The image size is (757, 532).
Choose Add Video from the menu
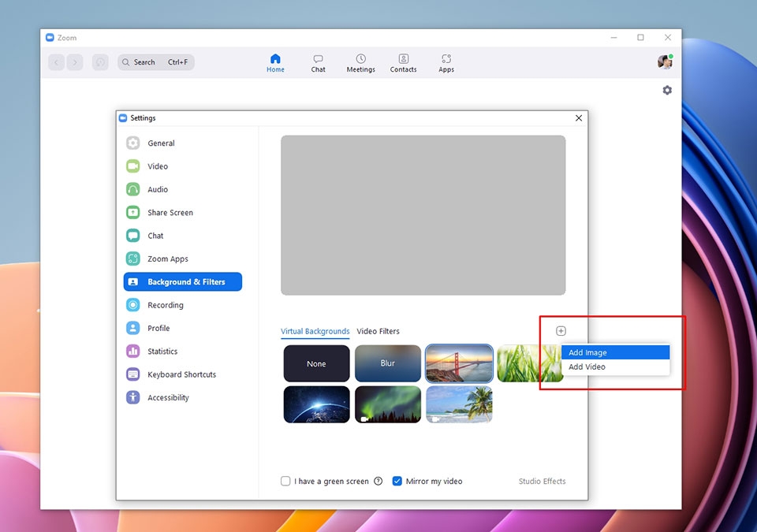pyautogui.click(x=616, y=367)
